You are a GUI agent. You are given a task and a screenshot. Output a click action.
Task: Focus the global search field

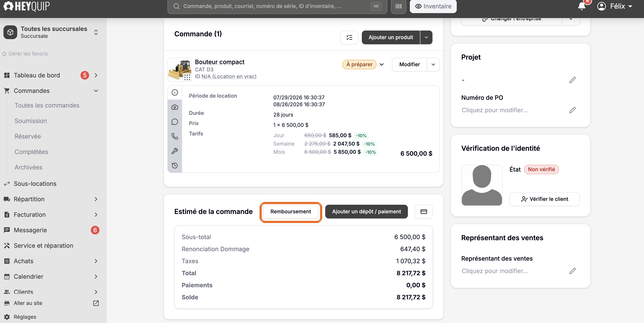tap(277, 6)
